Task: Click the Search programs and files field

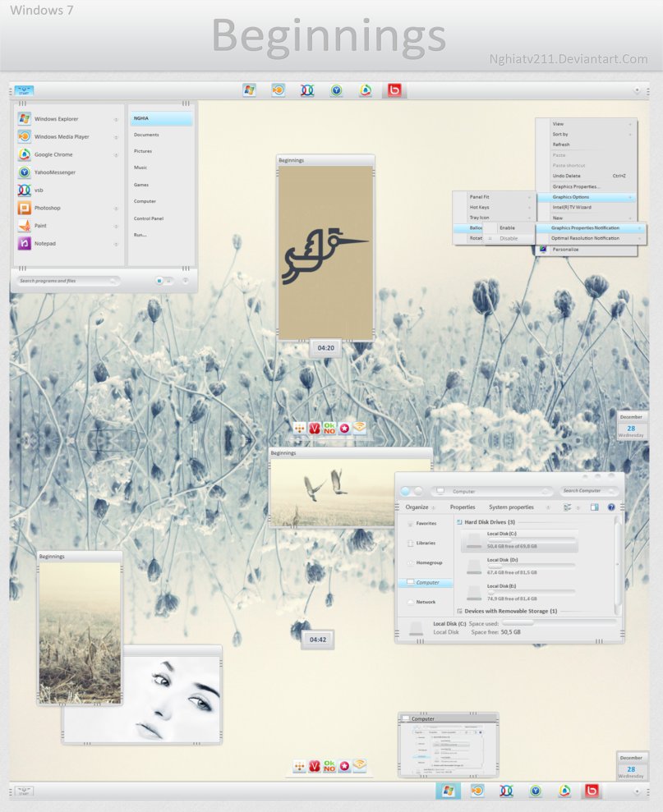Action: (x=66, y=281)
